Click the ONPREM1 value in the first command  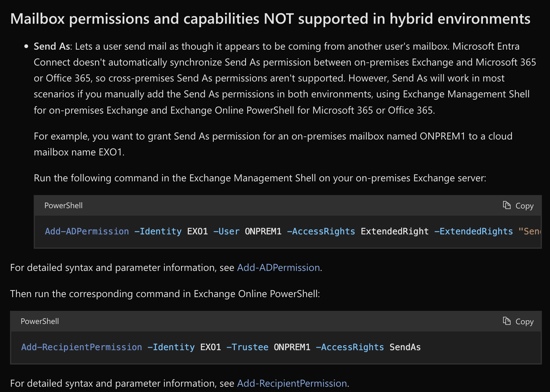coord(263,231)
